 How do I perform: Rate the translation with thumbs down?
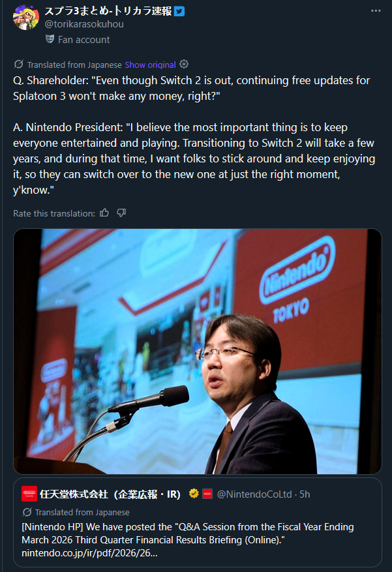121,213
